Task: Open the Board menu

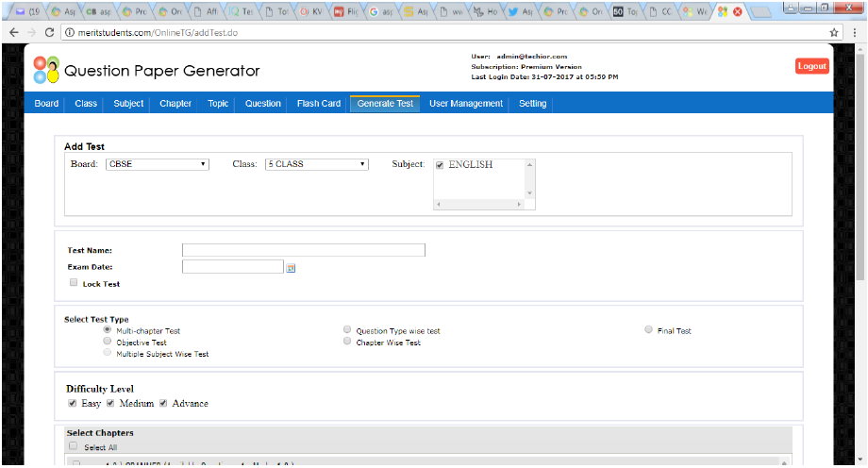Action: click(x=46, y=104)
